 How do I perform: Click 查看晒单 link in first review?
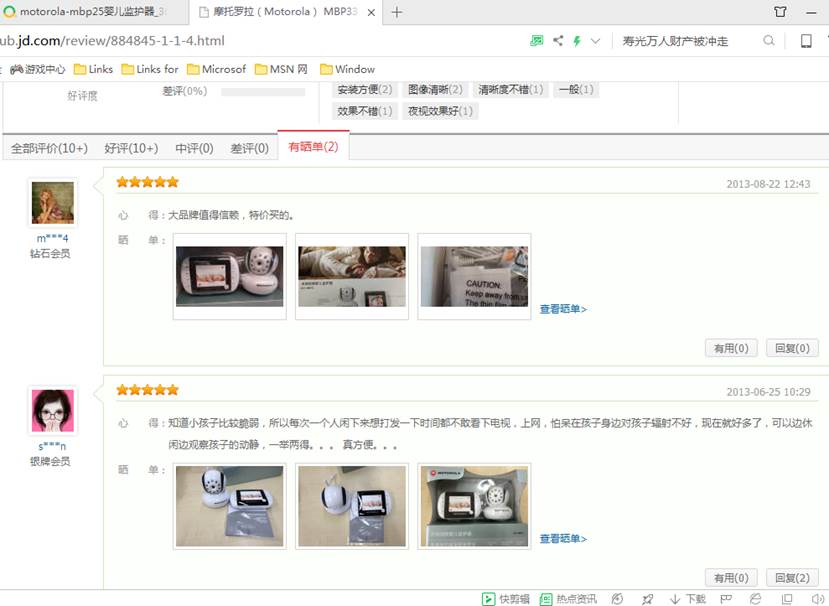[x=563, y=309]
